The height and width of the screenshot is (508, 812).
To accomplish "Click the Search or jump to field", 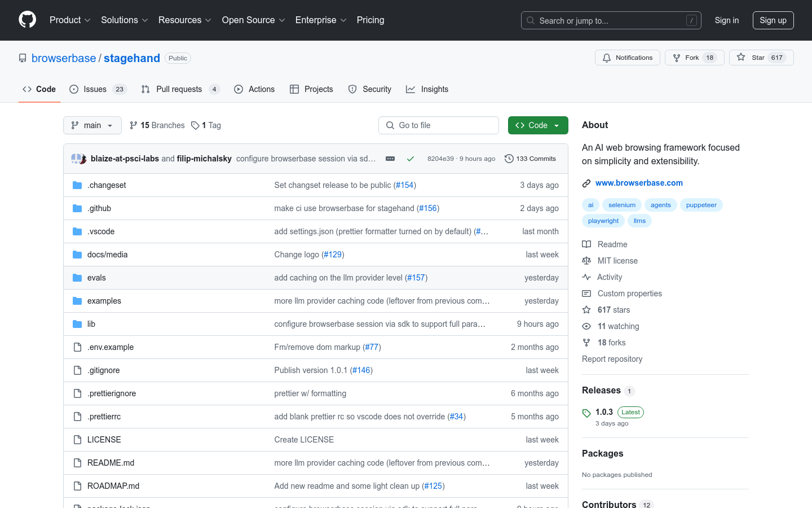I will [611, 20].
